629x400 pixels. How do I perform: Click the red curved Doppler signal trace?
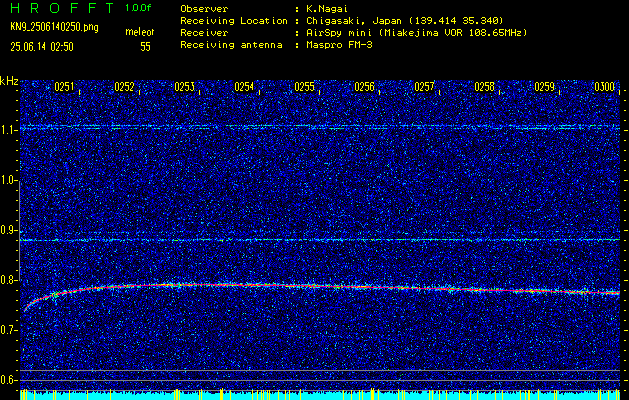point(321,286)
